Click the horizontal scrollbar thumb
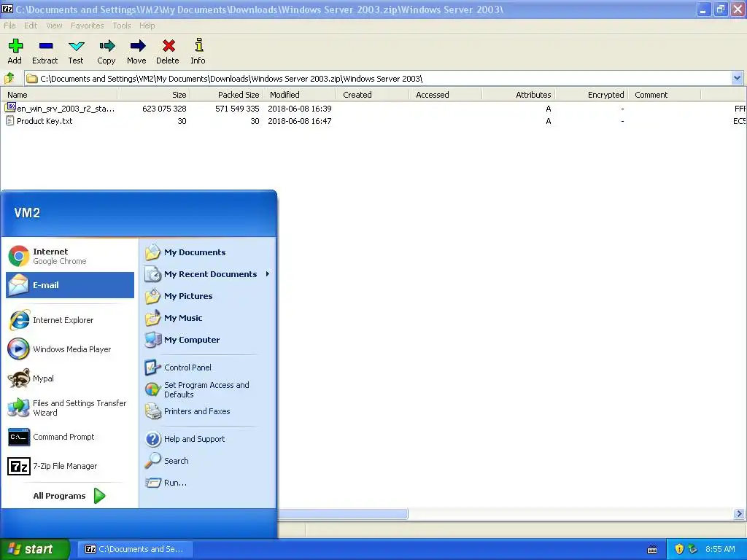Viewport: 747px width, 560px height. coord(343,514)
